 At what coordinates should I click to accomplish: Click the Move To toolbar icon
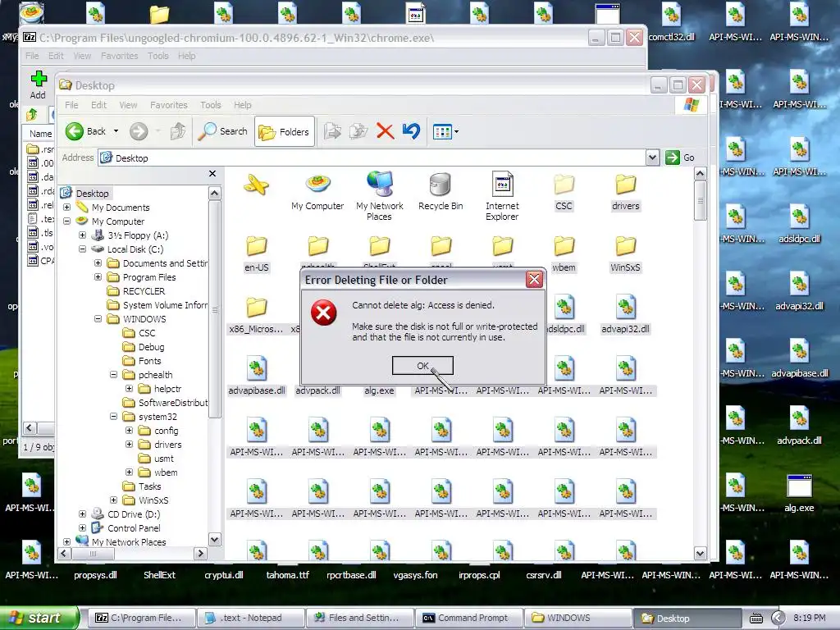(x=332, y=131)
